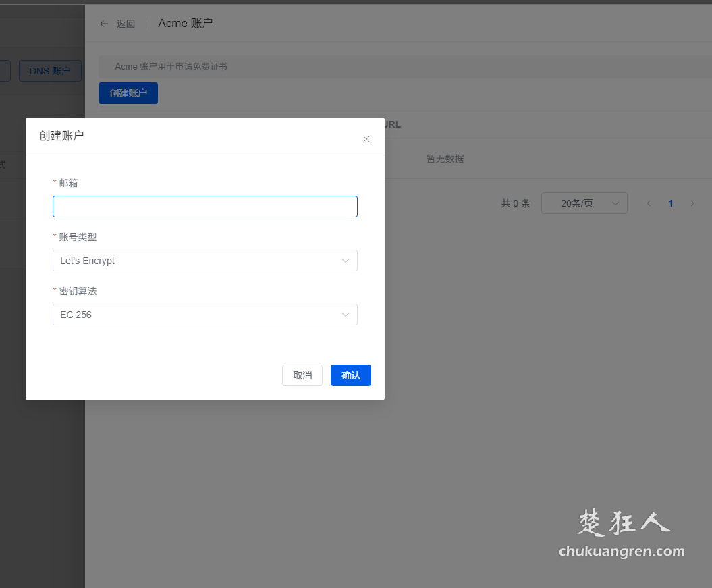
Task: Click the back arrow icon next to 返回
Action: [104, 23]
